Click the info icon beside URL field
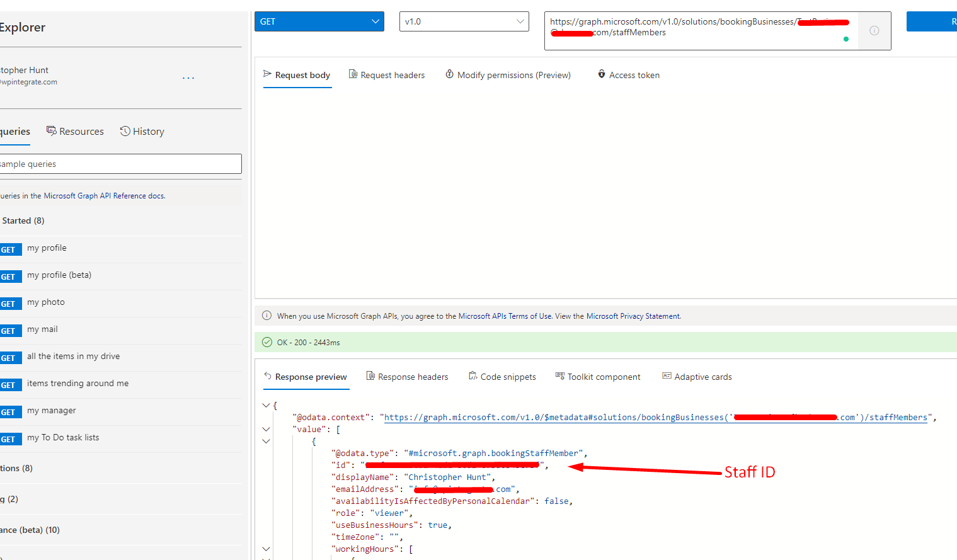 tap(874, 30)
